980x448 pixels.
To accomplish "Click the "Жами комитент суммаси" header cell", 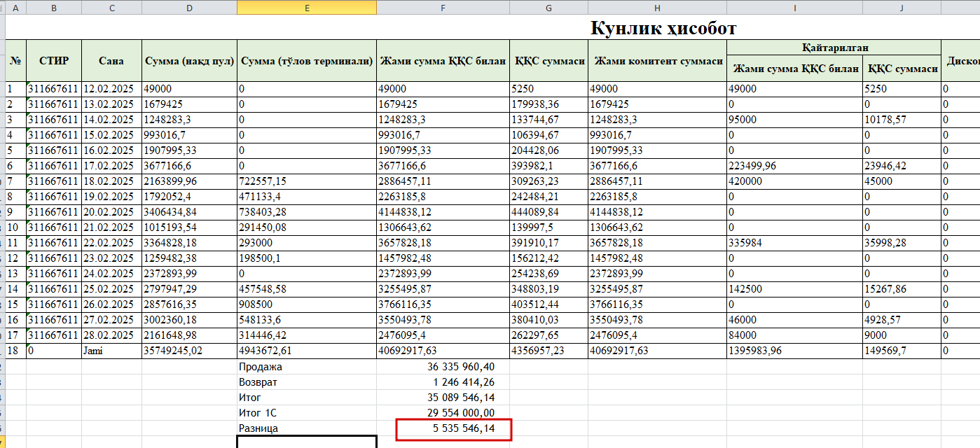I will tap(657, 61).
